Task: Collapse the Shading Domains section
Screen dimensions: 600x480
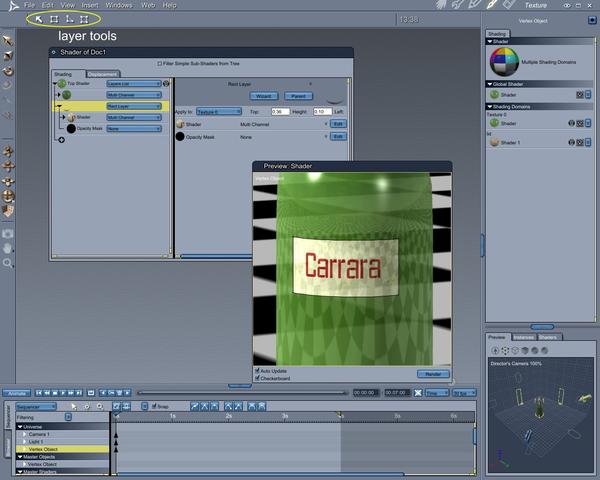Action: pos(490,106)
